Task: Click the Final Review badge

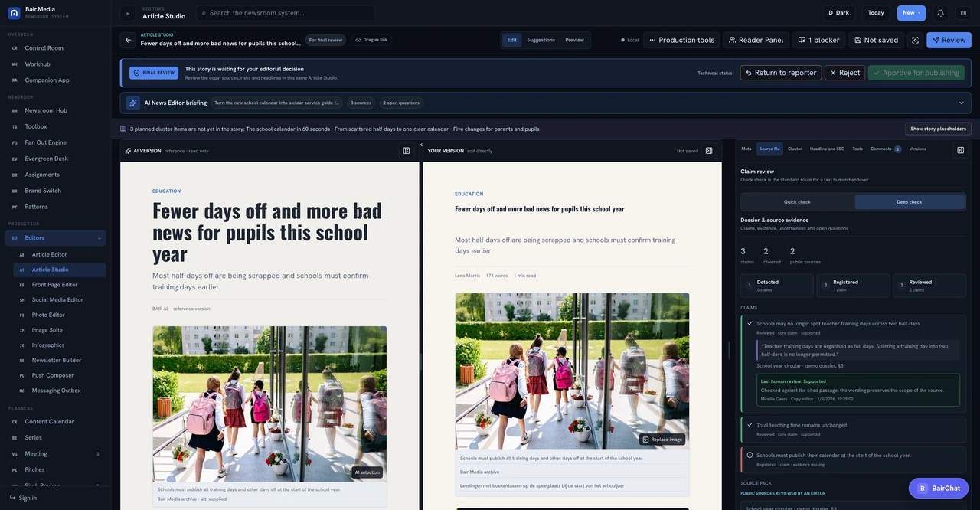Action: pyautogui.click(x=154, y=73)
